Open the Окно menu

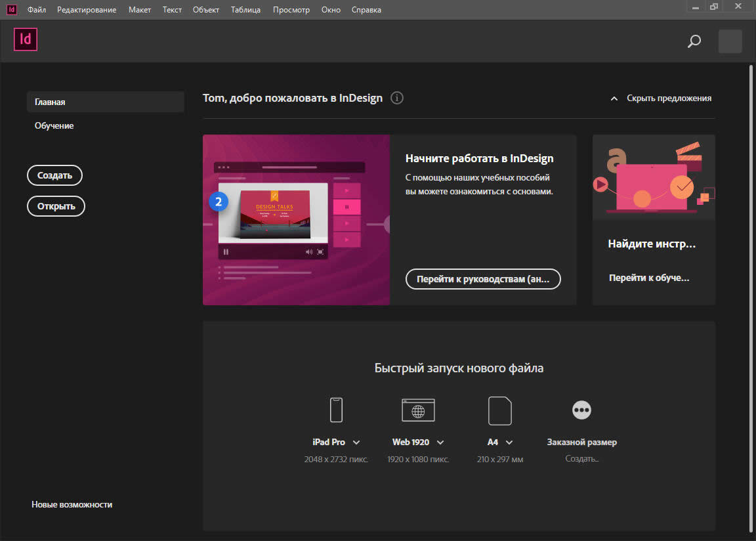coord(331,10)
